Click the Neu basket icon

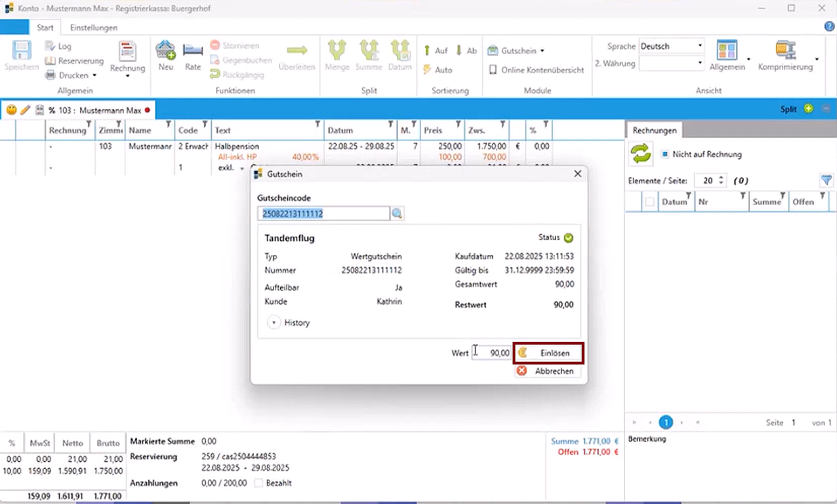coord(166,51)
